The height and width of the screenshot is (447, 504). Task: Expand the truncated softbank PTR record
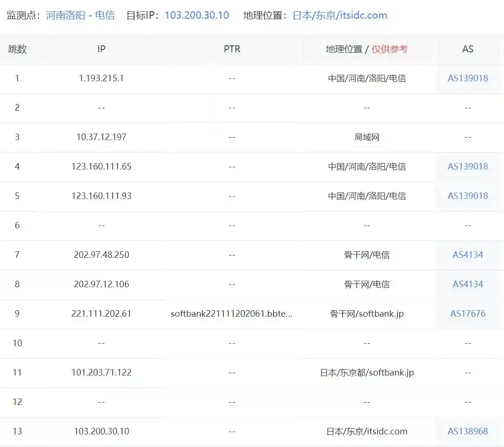[232, 314]
